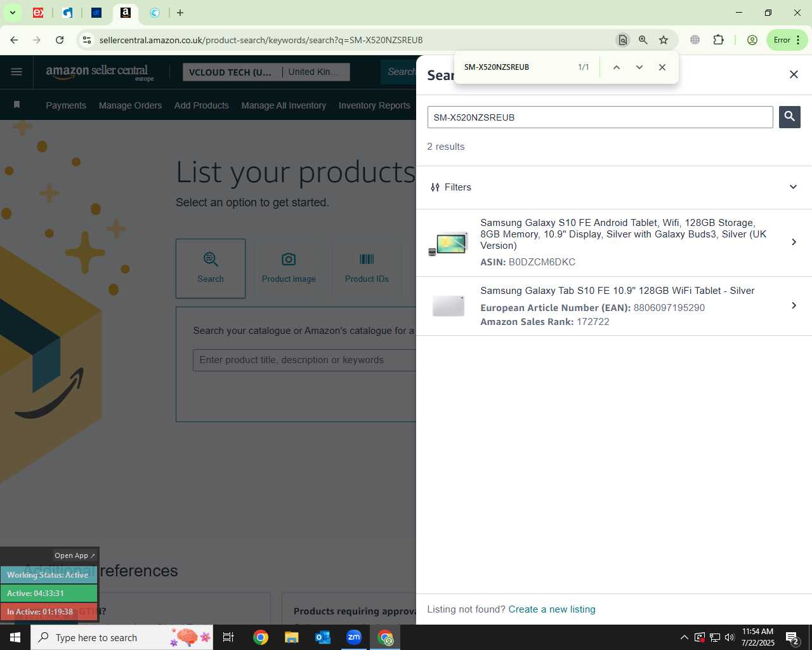Viewport: 812px width, 650px height.
Task: Go back in the browser
Action: pos(14,40)
